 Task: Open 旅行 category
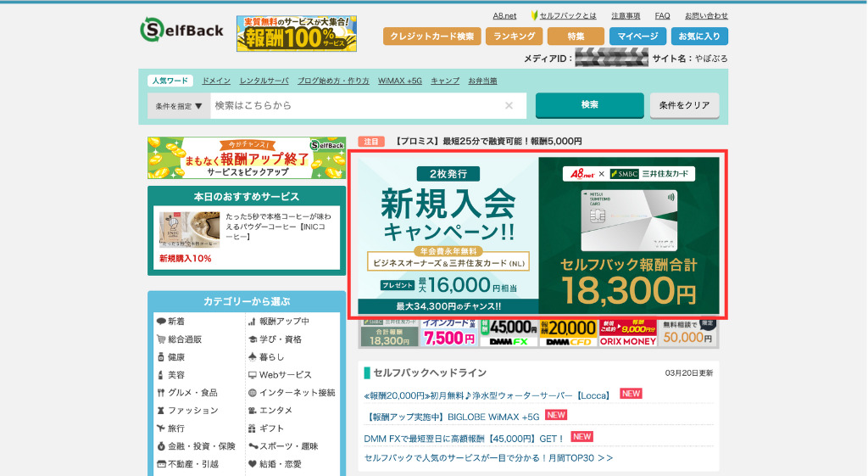(x=171, y=428)
